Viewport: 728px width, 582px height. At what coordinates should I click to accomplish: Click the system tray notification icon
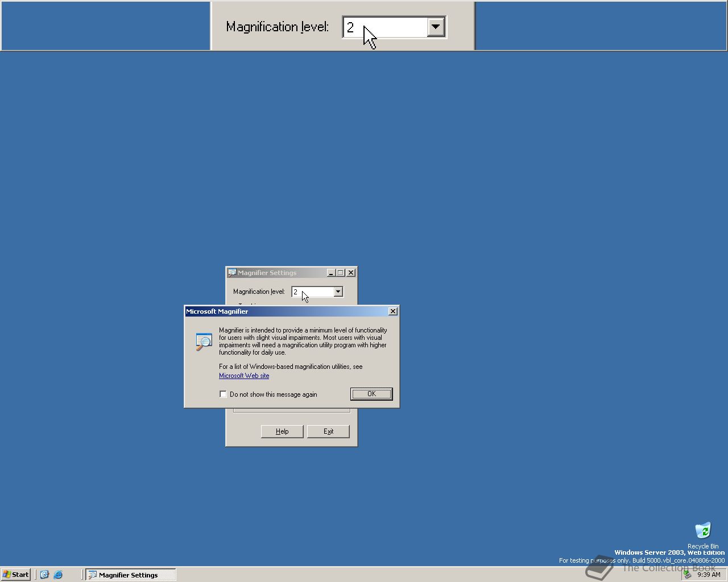tap(687, 575)
